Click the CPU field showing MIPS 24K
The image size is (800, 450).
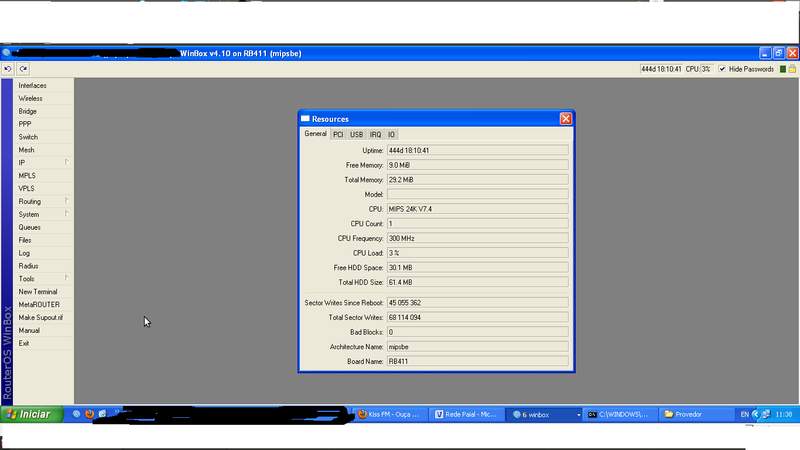(x=478, y=209)
